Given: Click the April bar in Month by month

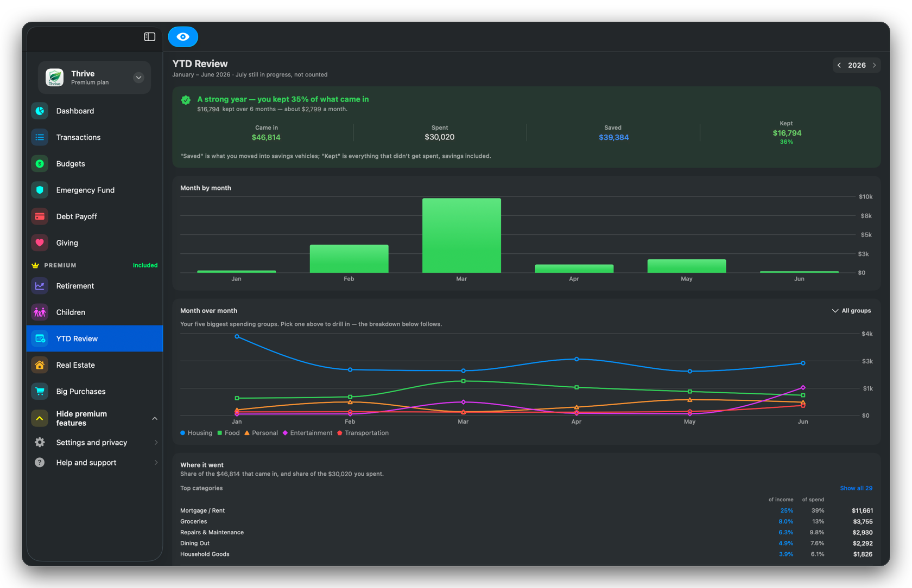Looking at the screenshot, I should coord(574,269).
